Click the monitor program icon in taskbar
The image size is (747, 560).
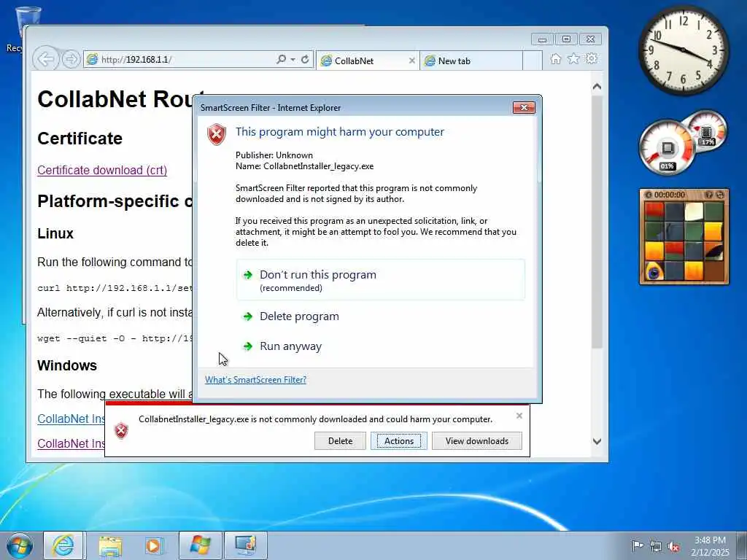coord(245,545)
